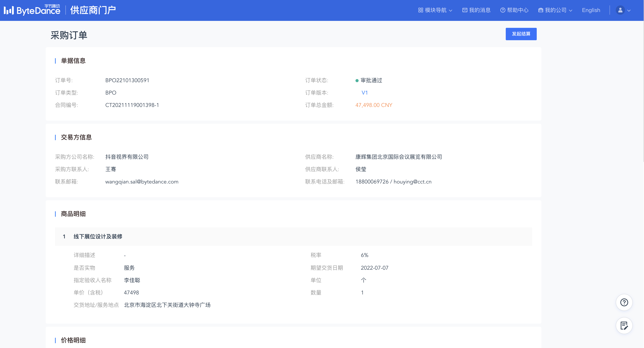The height and width of the screenshot is (348, 644).
Task: Open the floating feedback note icon
Action: [x=624, y=326]
